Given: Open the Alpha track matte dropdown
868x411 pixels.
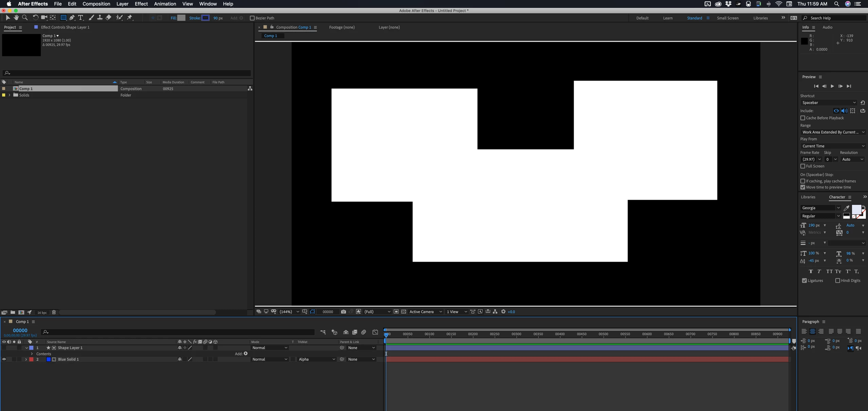Looking at the screenshot, I should click(317, 359).
